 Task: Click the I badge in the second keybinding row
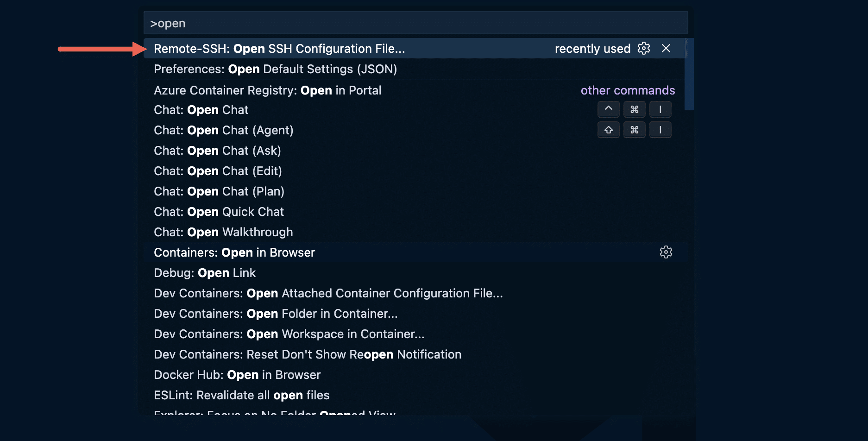point(660,130)
